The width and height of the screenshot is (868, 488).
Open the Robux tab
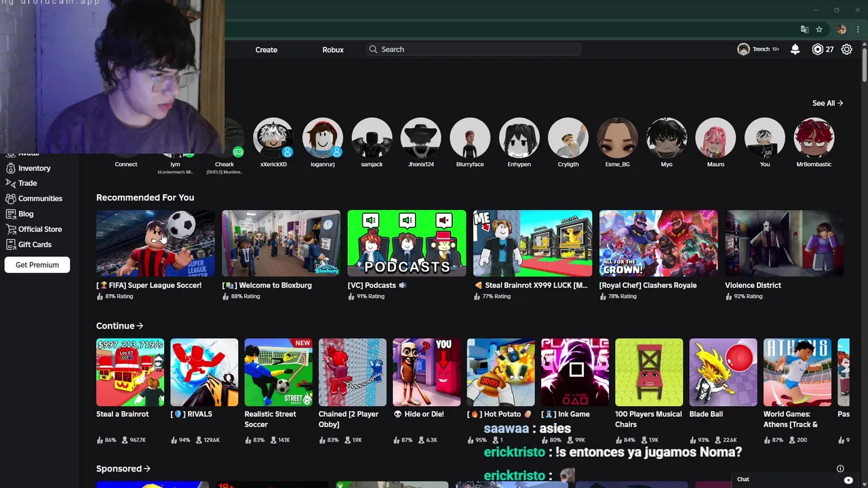click(333, 49)
